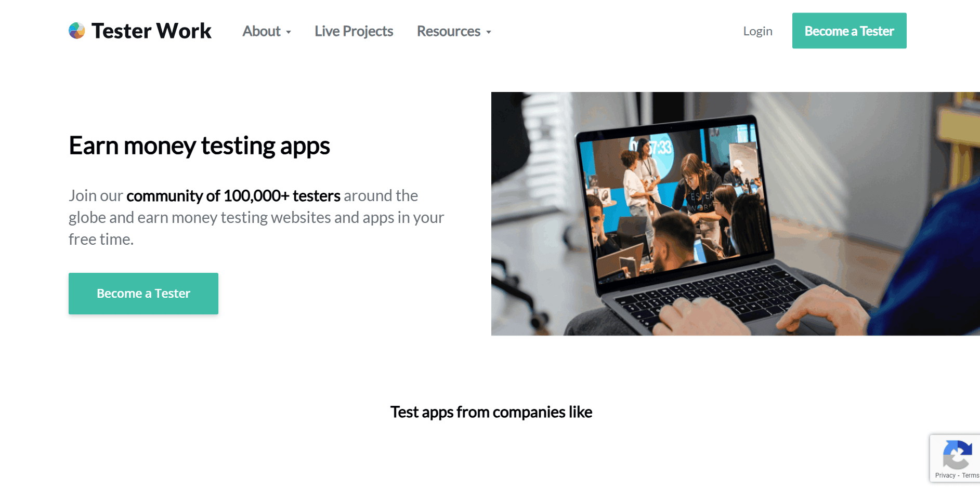Click the header Become a Tester button
Viewport: 980px width, 489px height.
click(x=849, y=31)
